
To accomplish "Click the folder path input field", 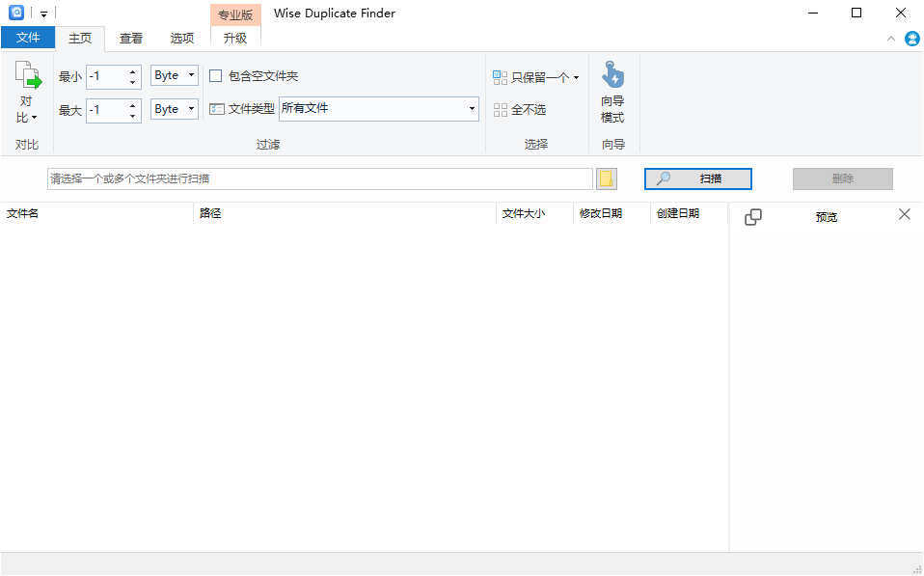I will pos(318,178).
